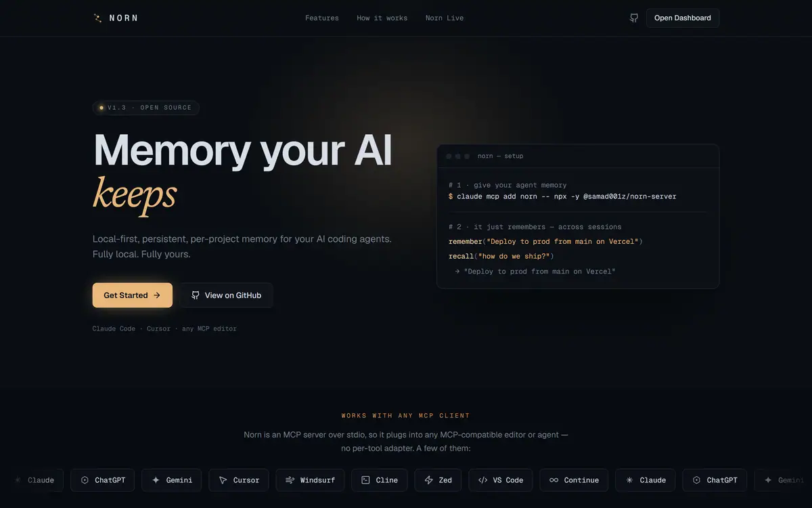This screenshot has width=812, height=508.
Task: Go to How it works section
Action: coord(382,18)
